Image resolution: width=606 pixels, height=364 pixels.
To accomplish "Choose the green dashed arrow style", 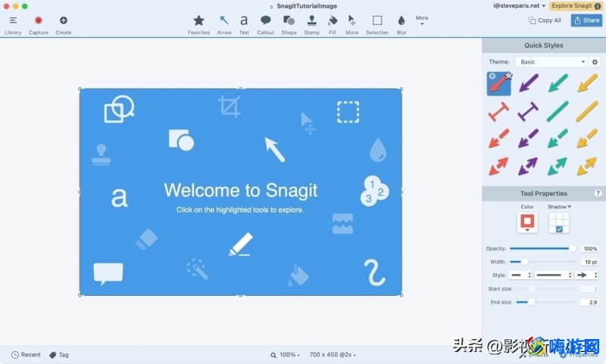I will pos(558,138).
